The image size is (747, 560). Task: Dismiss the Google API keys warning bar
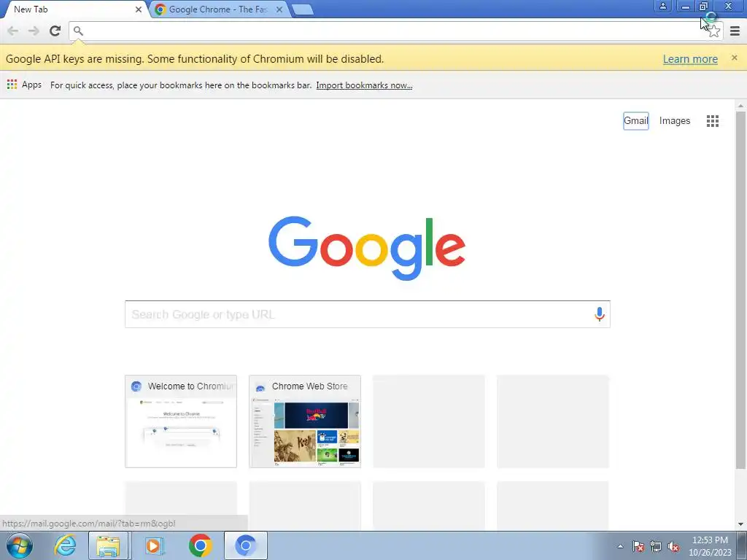pyautogui.click(x=734, y=58)
